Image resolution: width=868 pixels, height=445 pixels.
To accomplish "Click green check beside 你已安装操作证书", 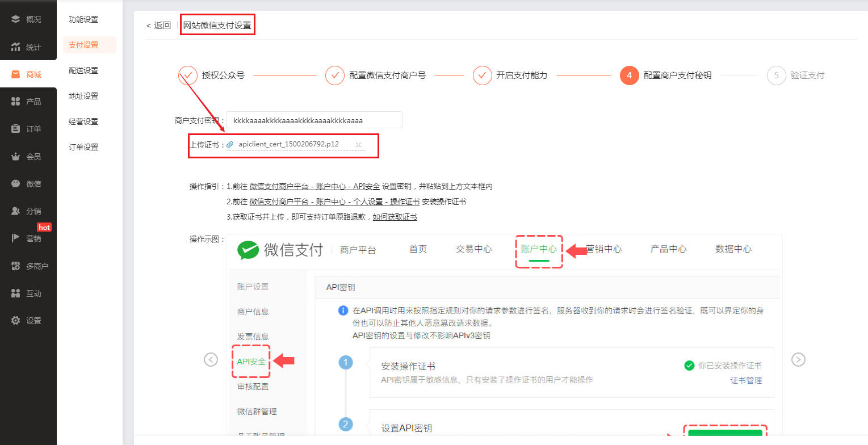I will 689,366.
